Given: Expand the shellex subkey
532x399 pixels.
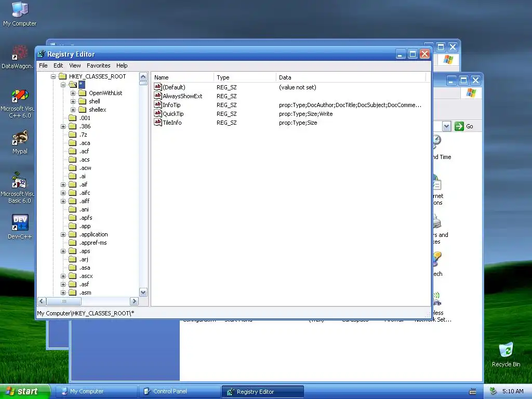Looking at the screenshot, I should coord(73,110).
